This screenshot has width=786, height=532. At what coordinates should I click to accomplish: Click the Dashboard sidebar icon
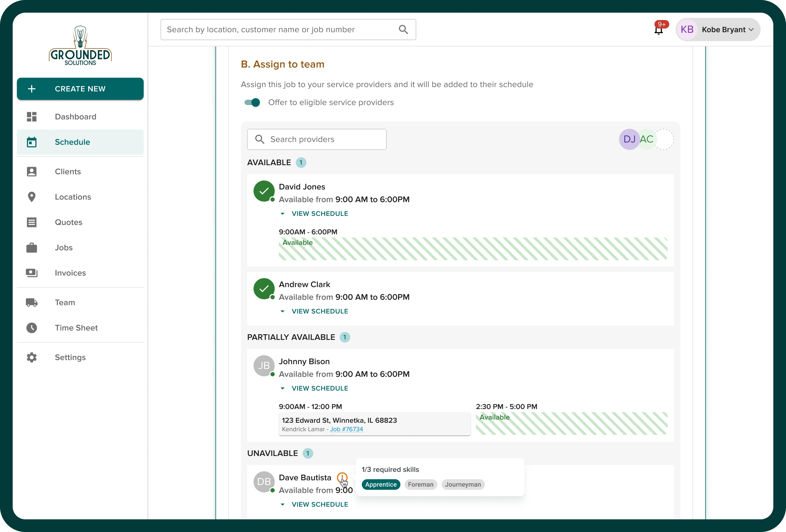32,116
